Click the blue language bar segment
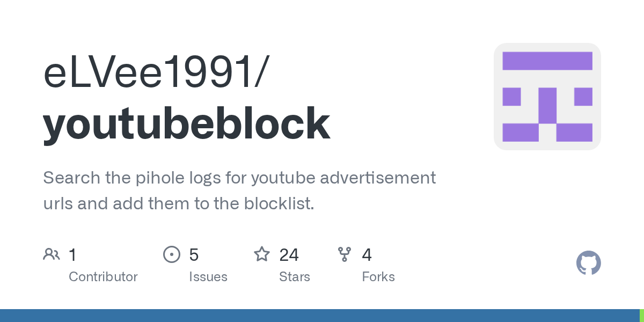The width and height of the screenshot is (644, 322). pyautogui.click(x=319, y=316)
